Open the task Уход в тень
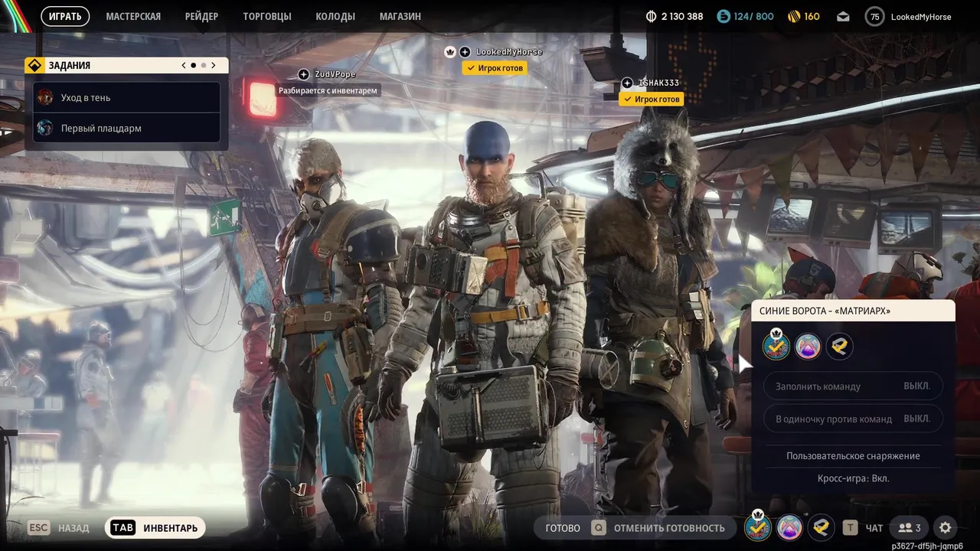Viewport: 980px width, 551px height. click(x=126, y=97)
